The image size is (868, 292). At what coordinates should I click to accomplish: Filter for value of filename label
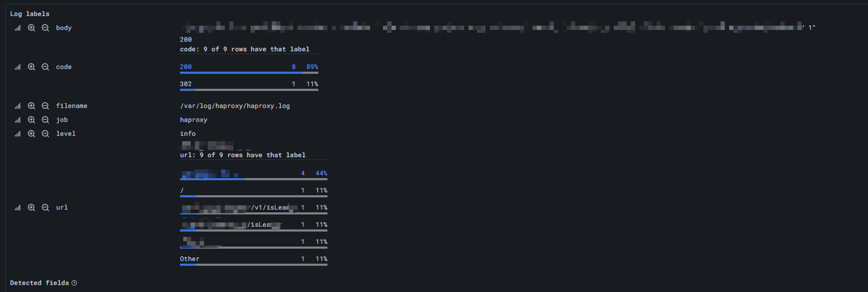tap(32, 106)
